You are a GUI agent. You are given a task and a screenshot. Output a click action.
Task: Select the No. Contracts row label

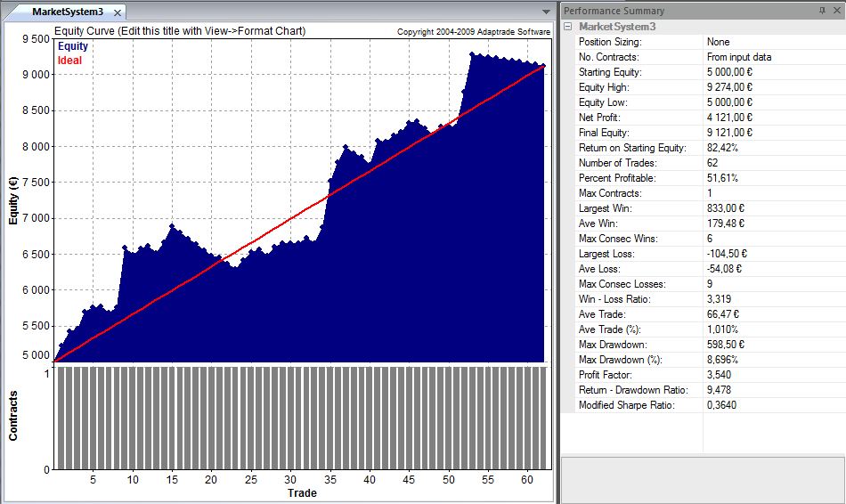608,57
